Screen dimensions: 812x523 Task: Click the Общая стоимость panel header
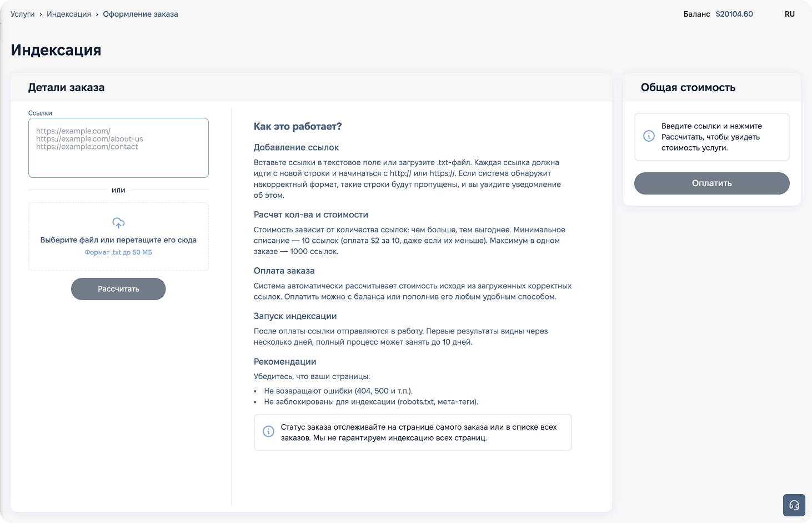[x=688, y=87]
